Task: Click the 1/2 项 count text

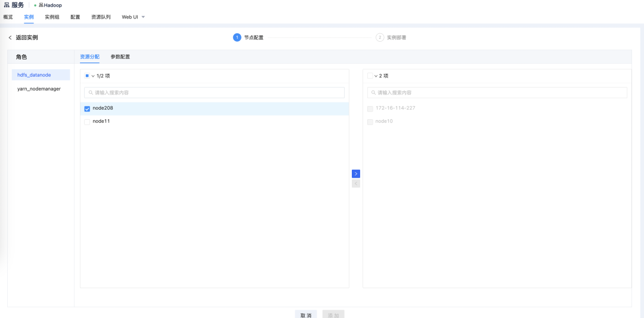Action: tap(103, 76)
